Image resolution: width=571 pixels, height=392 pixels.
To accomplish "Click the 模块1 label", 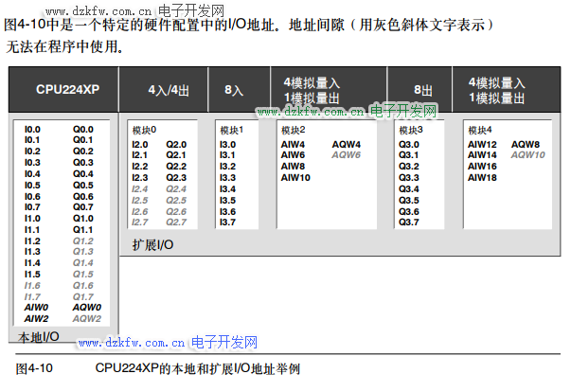I will click(x=232, y=130).
